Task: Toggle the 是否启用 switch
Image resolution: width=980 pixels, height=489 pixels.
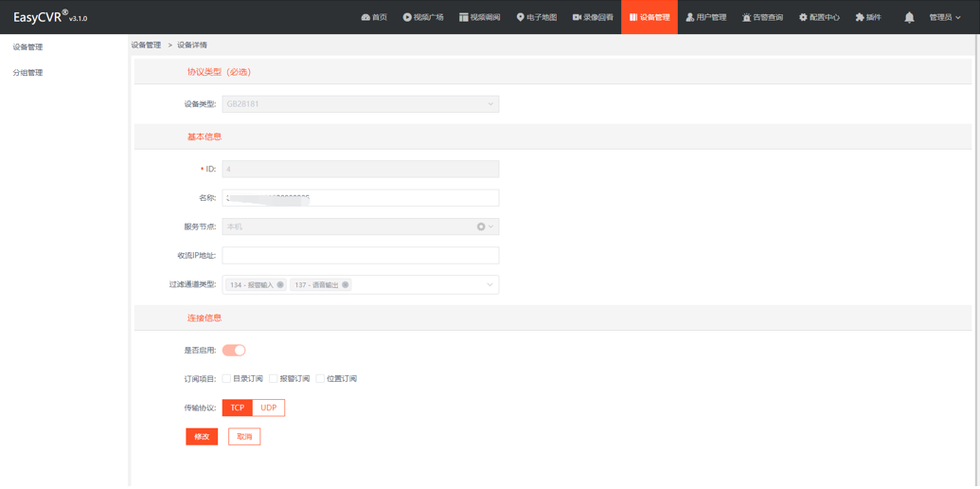Action: pyautogui.click(x=234, y=351)
